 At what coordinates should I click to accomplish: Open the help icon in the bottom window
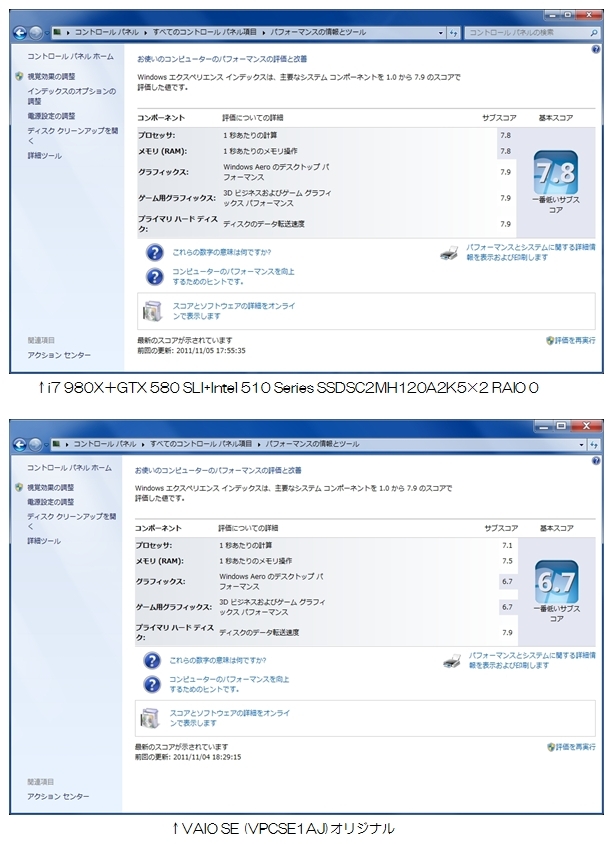pyautogui.click(x=595, y=461)
